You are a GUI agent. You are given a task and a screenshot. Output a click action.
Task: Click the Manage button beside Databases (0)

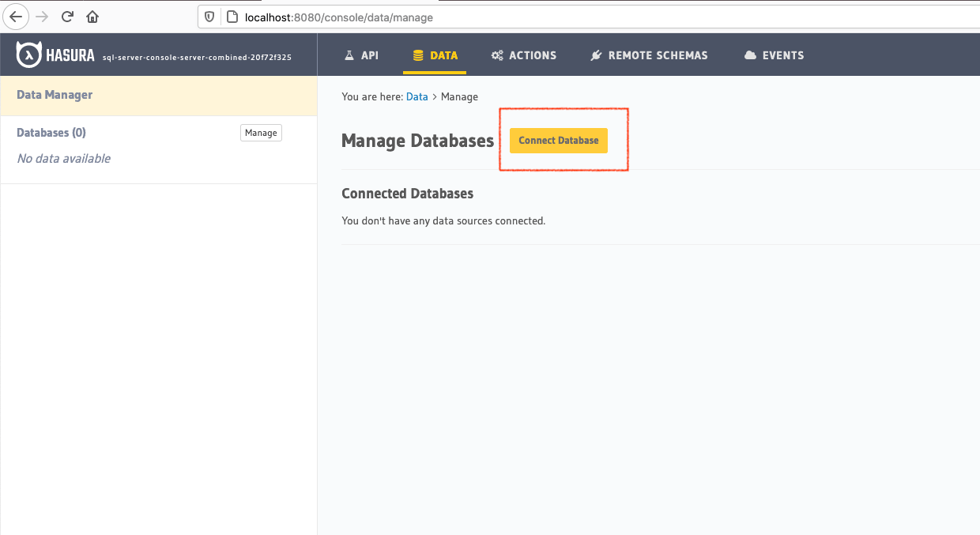[261, 133]
